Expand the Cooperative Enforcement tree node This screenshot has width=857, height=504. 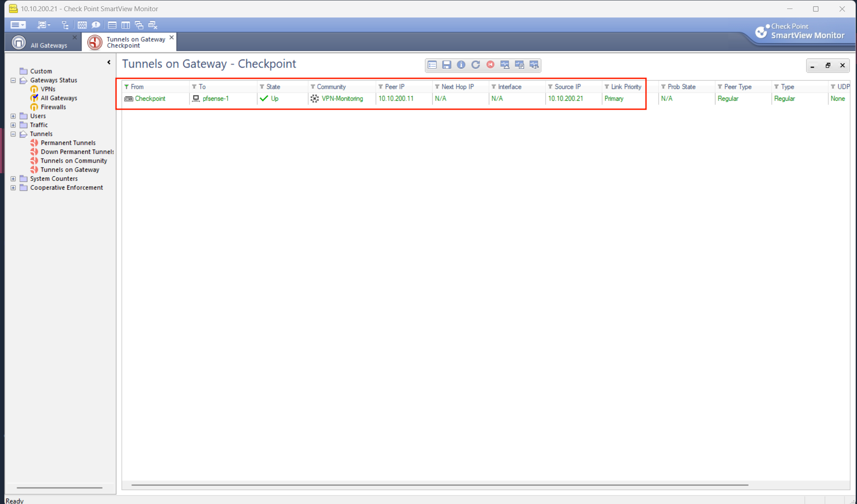(13, 188)
